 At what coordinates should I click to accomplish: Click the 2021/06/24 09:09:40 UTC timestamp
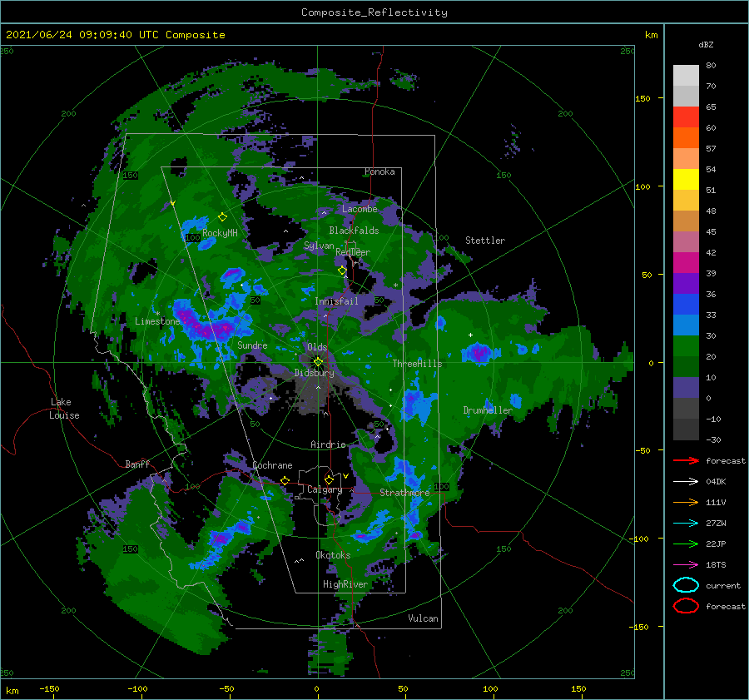point(115,35)
